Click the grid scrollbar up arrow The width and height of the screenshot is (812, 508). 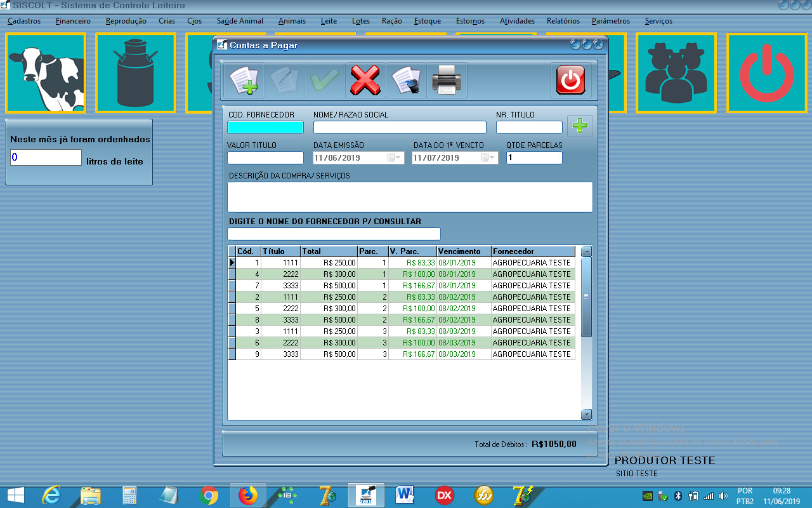[x=586, y=251]
